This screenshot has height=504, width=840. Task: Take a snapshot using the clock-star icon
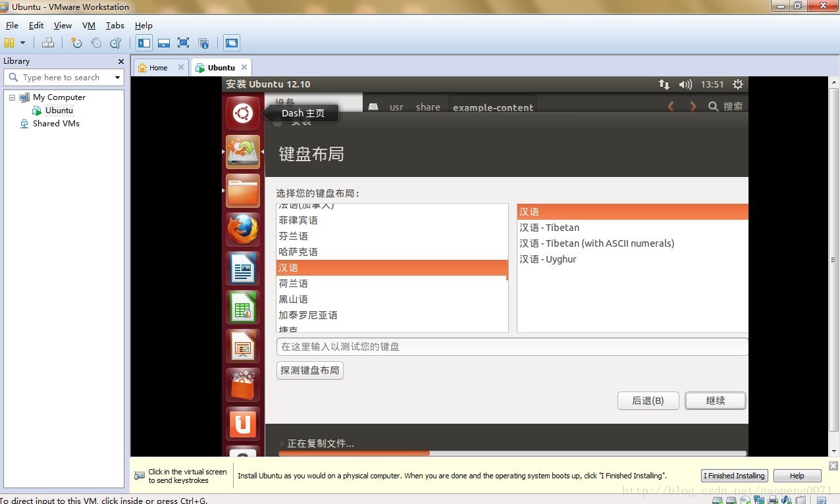tap(76, 43)
